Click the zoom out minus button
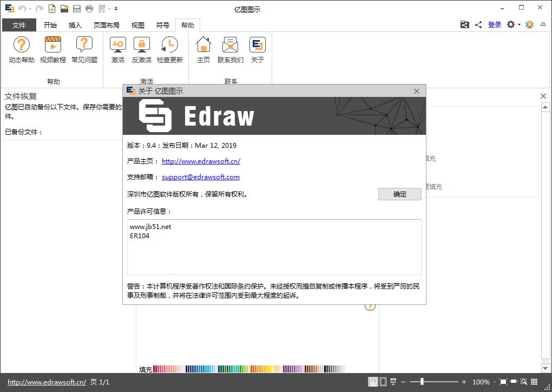Viewport: 552px width, 392px height. [x=403, y=382]
